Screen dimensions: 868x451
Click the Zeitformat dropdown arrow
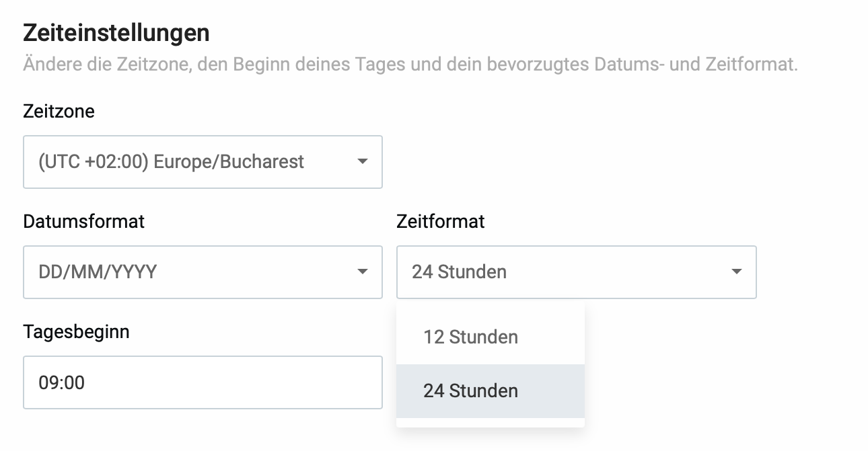tap(737, 272)
